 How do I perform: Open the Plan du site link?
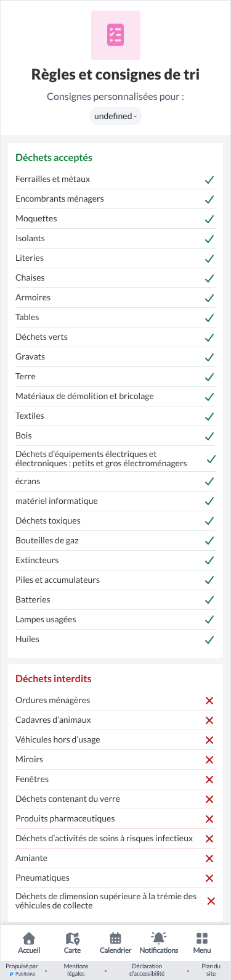[x=211, y=970]
